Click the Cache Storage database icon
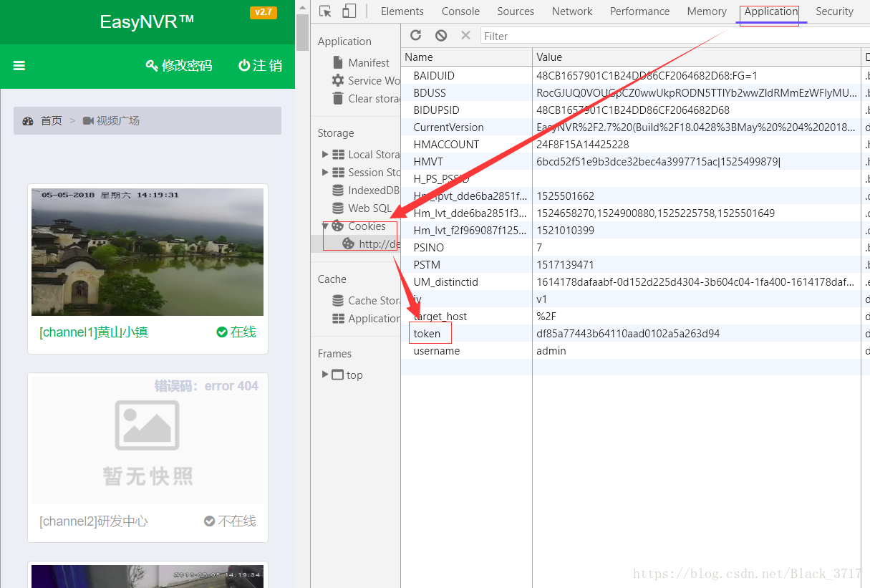Image resolution: width=870 pixels, height=588 pixels. coord(338,300)
